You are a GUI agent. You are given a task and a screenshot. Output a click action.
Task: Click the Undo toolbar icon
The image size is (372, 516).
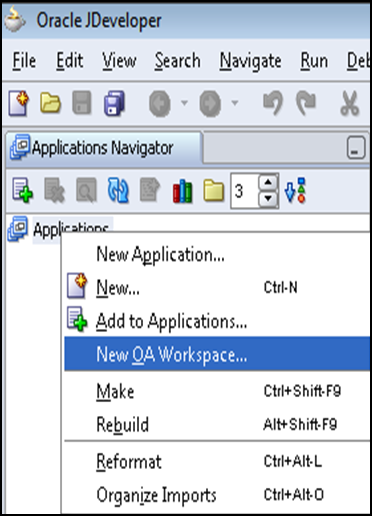tap(273, 104)
